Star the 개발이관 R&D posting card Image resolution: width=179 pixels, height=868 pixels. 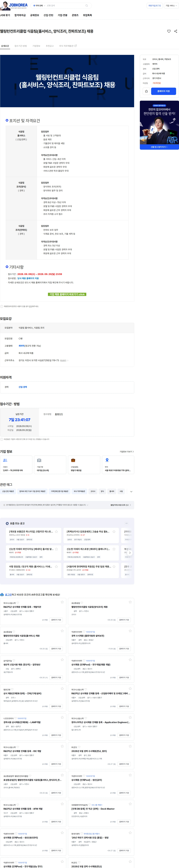62,602
